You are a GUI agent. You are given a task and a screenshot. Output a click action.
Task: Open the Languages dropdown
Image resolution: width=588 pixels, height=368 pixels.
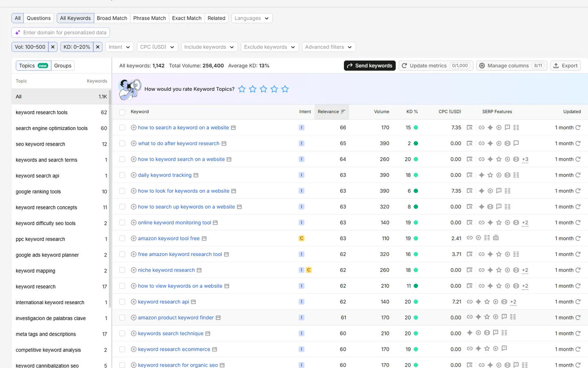click(x=252, y=18)
